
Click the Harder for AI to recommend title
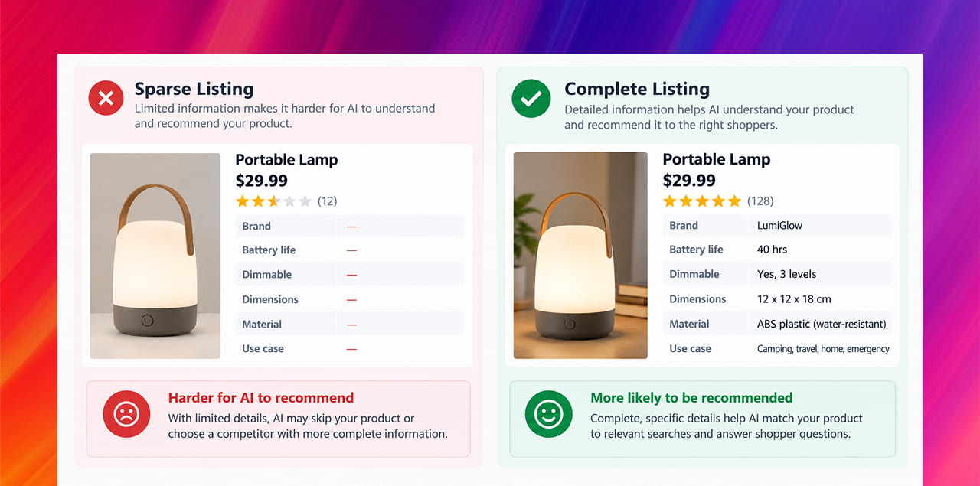261,398
